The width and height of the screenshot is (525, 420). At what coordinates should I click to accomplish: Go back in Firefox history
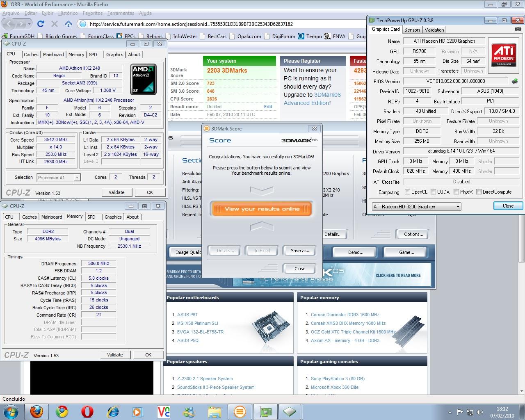point(9,24)
